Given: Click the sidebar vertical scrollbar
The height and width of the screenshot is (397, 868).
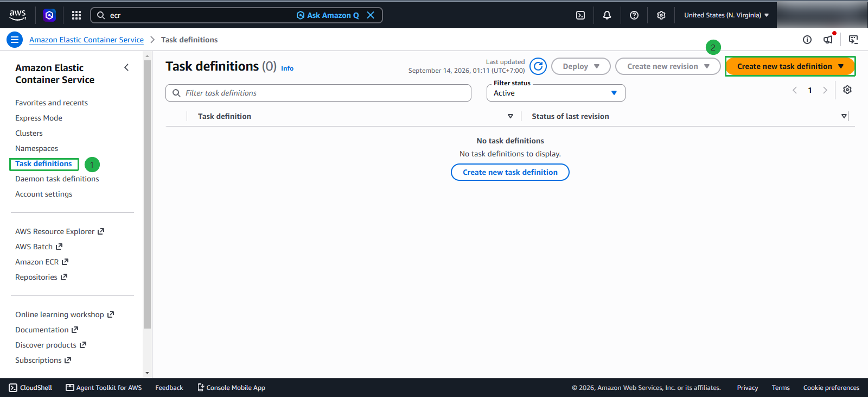Looking at the screenshot, I should point(147,194).
